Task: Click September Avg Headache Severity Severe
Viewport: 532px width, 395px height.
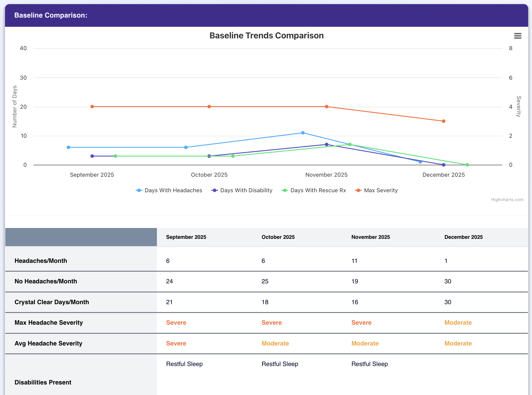Action: click(x=176, y=343)
